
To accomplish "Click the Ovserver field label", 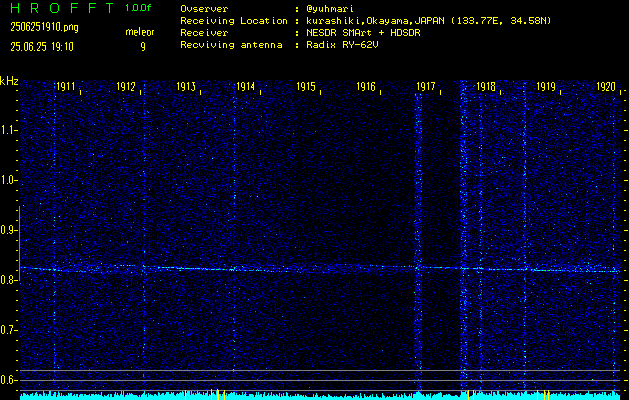I will pyautogui.click(x=204, y=9).
